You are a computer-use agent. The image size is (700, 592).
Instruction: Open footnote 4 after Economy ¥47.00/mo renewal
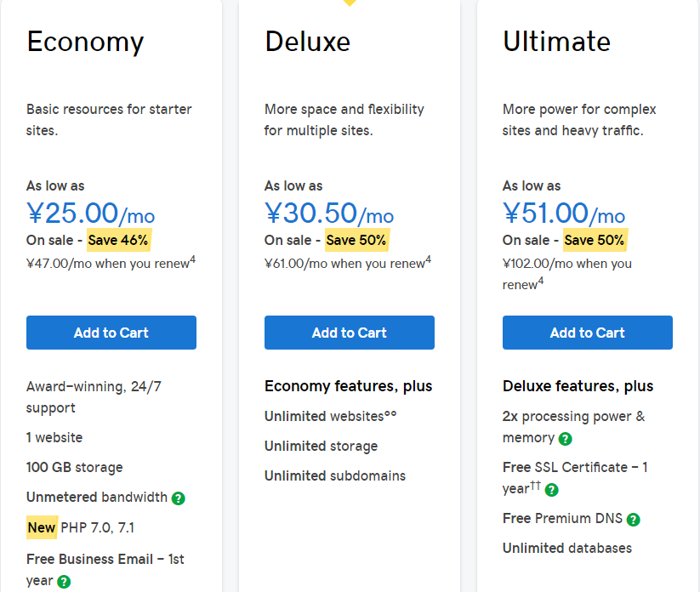[193, 259]
